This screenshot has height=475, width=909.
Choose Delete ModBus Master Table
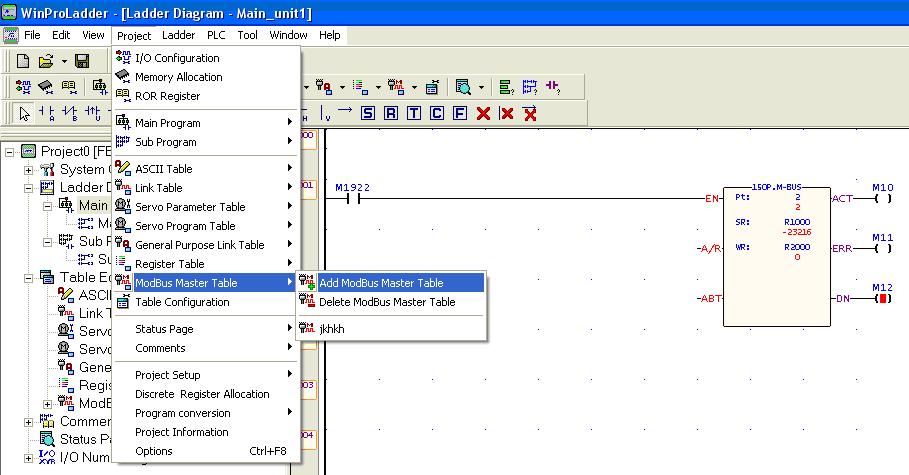[x=391, y=302]
